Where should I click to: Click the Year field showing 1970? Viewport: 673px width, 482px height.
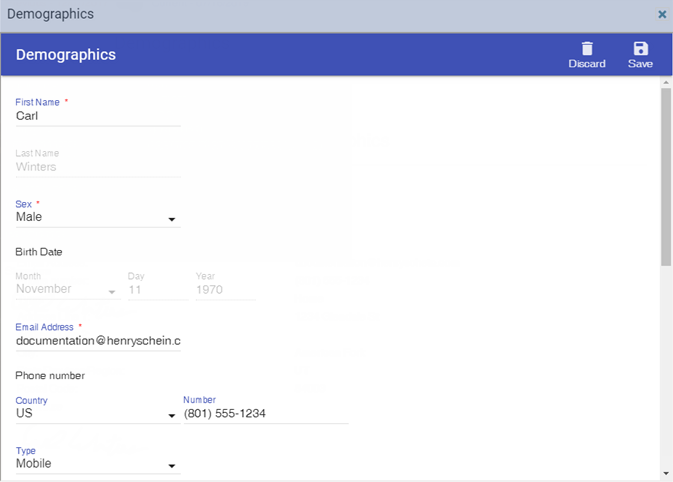click(225, 289)
